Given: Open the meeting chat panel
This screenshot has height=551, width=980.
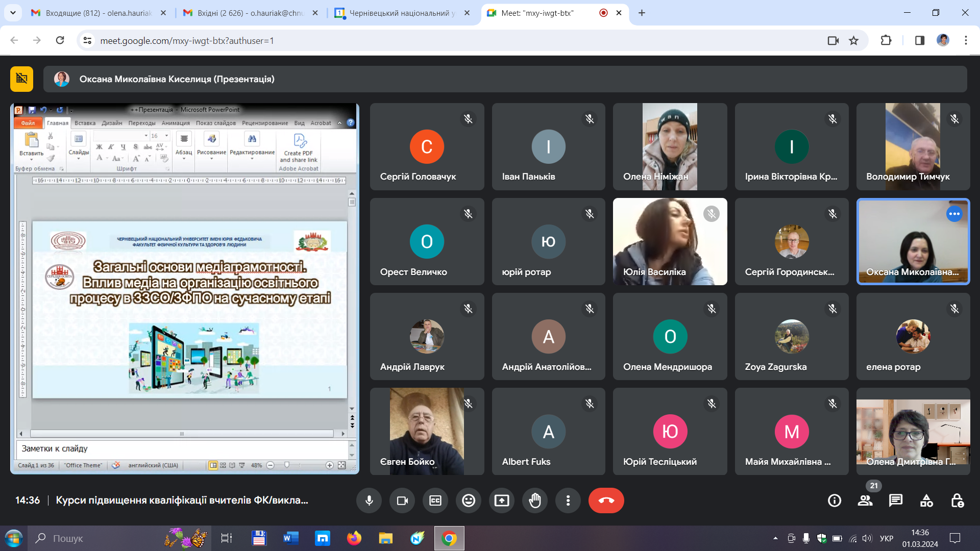Looking at the screenshot, I should point(896,500).
